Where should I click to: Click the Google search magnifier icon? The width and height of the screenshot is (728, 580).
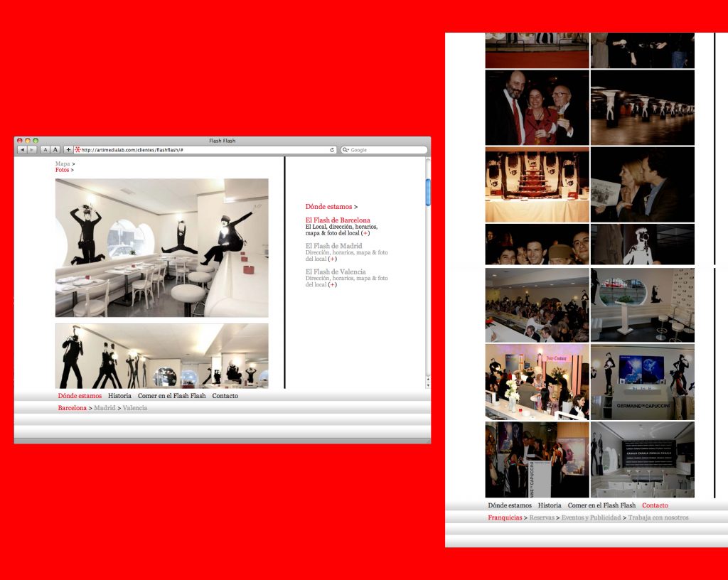click(x=346, y=150)
